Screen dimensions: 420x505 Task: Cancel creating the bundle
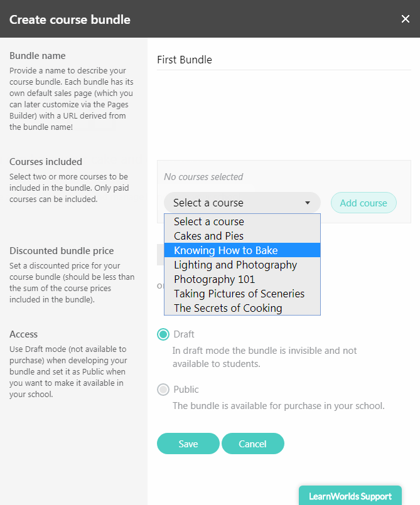tap(253, 443)
